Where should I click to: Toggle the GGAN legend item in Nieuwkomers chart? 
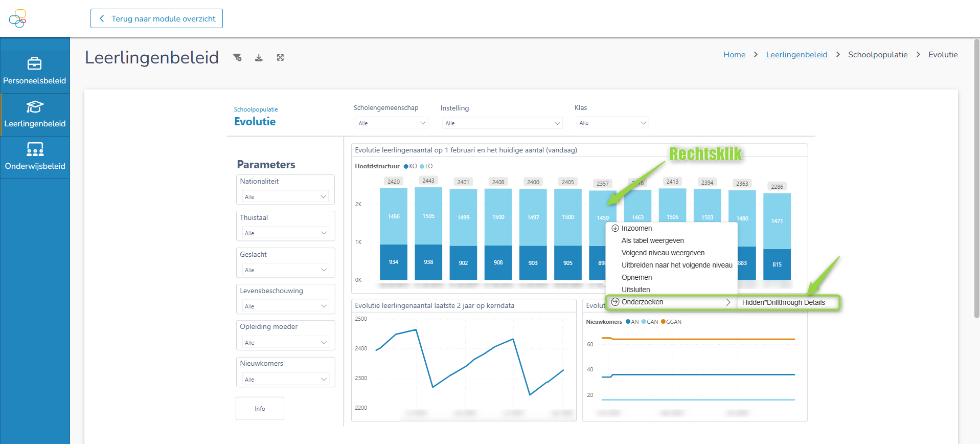(x=671, y=322)
